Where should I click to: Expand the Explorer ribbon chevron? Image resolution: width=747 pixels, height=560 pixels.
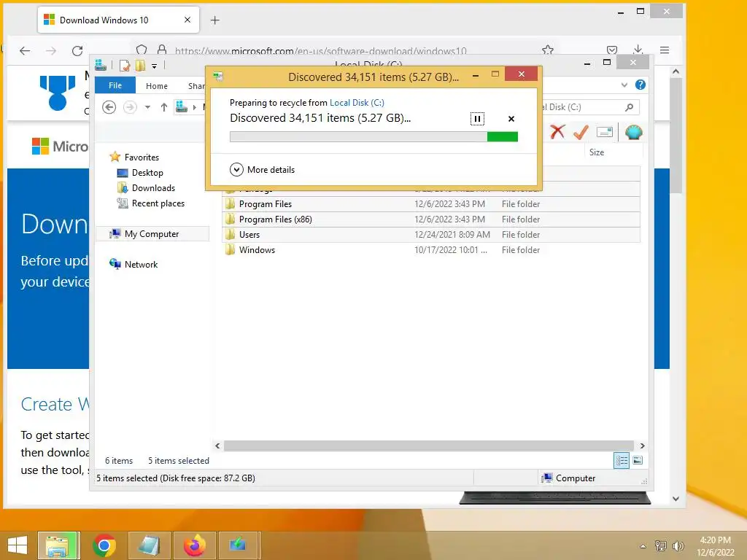click(x=624, y=85)
